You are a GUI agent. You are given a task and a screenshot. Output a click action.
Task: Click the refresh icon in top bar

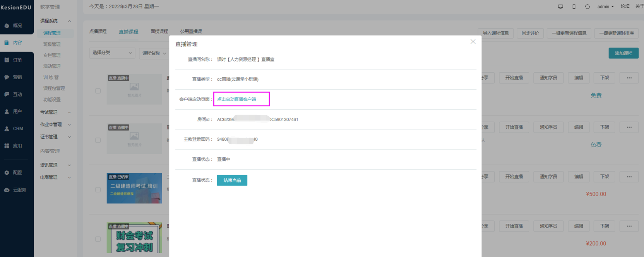587,7
